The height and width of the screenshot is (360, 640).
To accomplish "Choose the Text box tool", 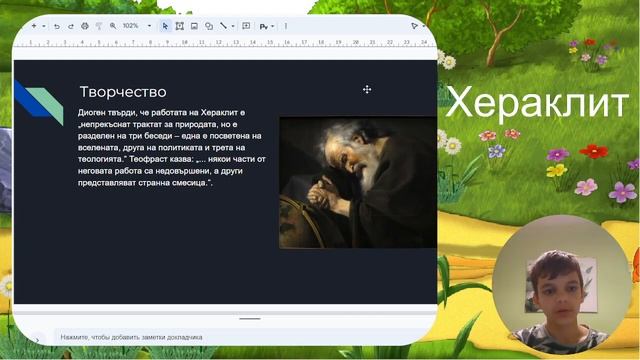I will point(179,26).
